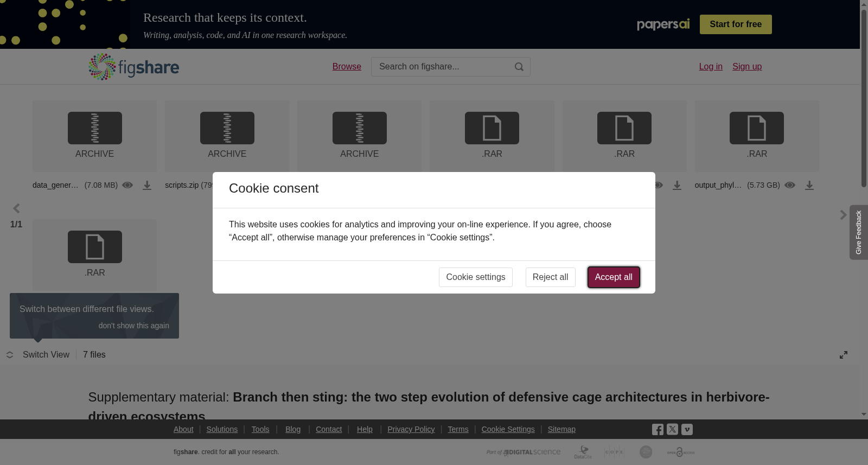Dismiss tooltip with don't show this again

pyautogui.click(x=134, y=326)
